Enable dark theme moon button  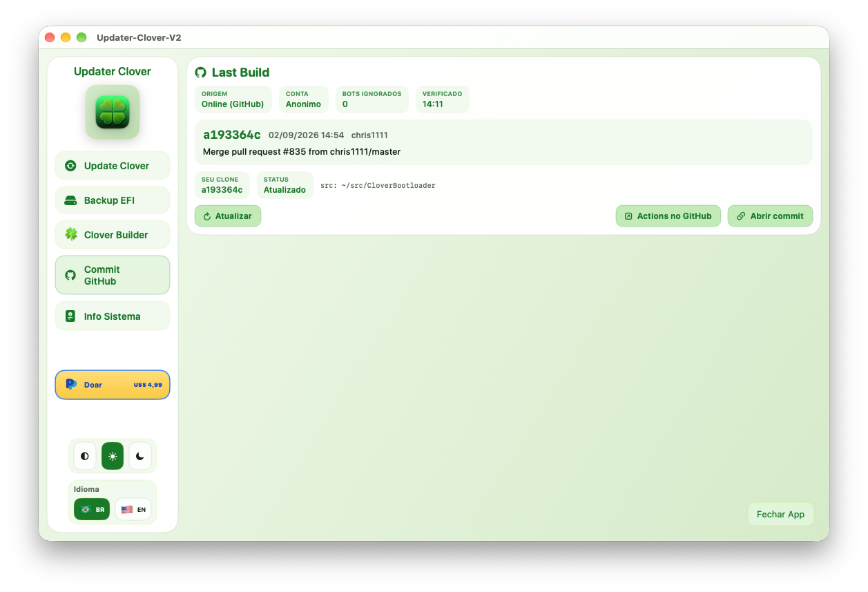(140, 456)
